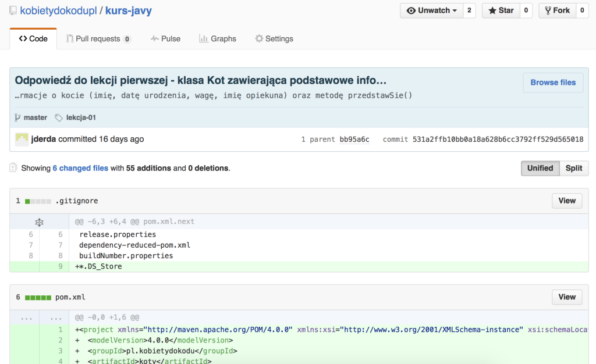Click the modelVersion 4.0.0 line
This screenshot has height=364, width=596.
coord(154,341)
